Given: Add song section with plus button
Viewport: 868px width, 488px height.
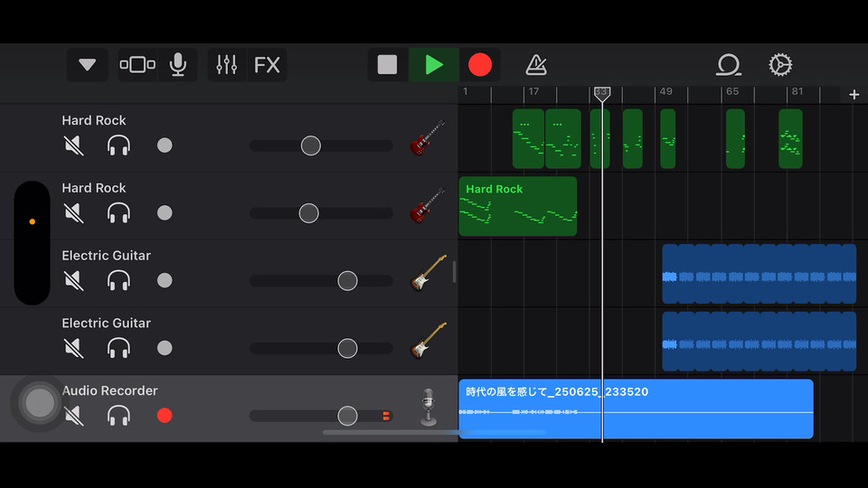Looking at the screenshot, I should coord(854,95).
